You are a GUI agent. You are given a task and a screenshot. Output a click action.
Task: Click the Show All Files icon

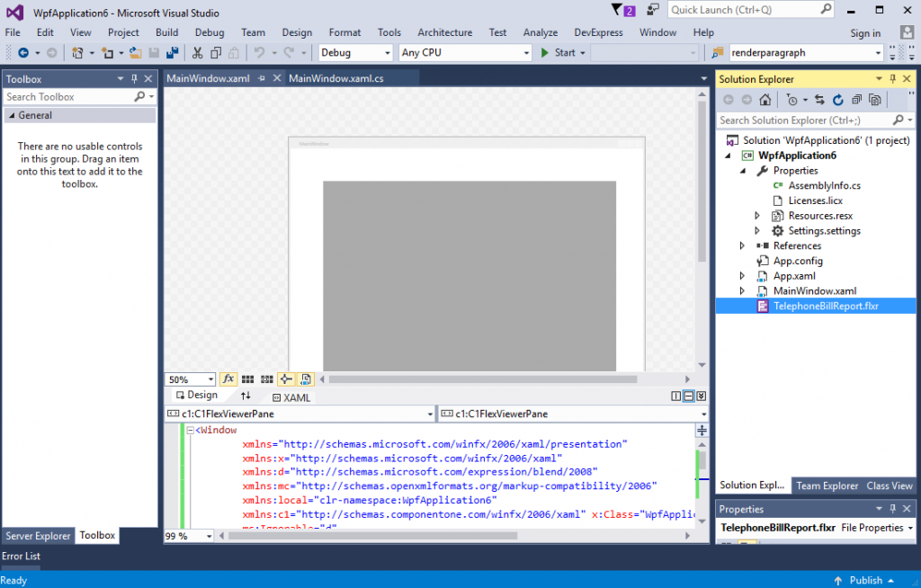click(875, 100)
